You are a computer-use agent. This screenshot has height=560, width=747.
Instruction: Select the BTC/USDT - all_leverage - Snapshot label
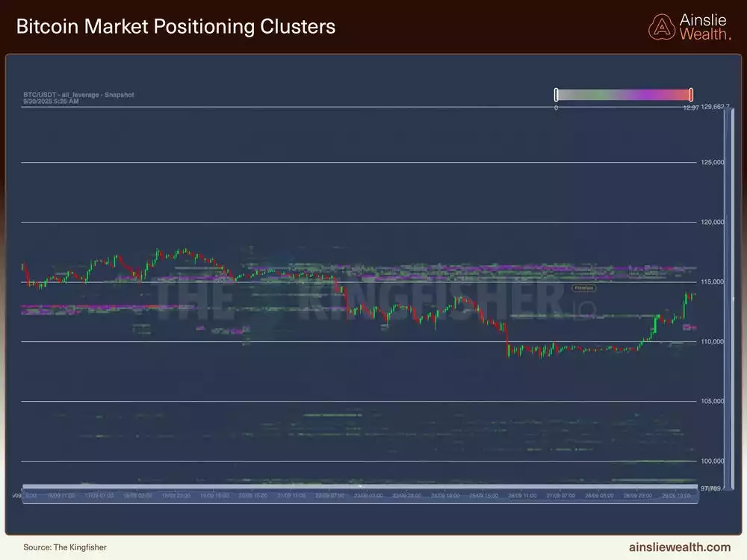click(78, 95)
